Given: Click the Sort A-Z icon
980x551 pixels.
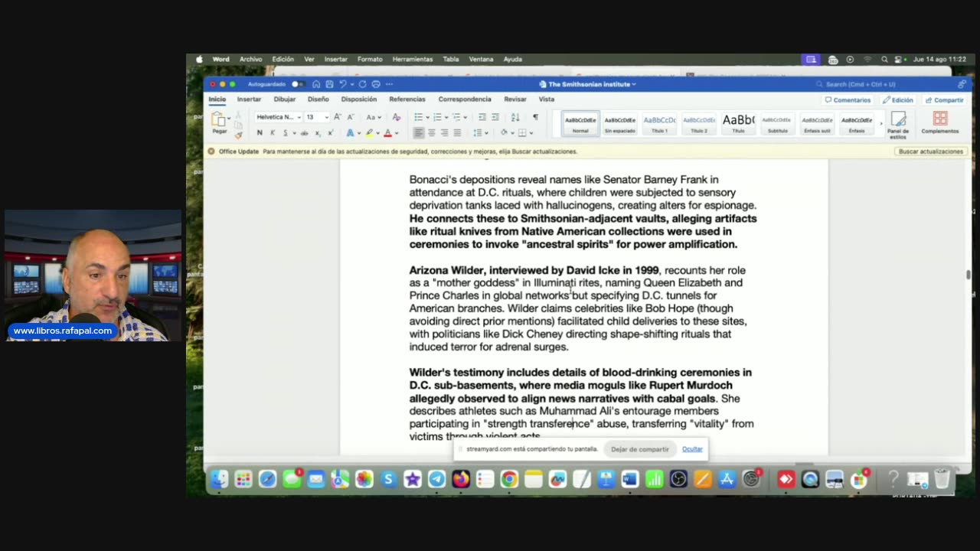Looking at the screenshot, I should 515,117.
